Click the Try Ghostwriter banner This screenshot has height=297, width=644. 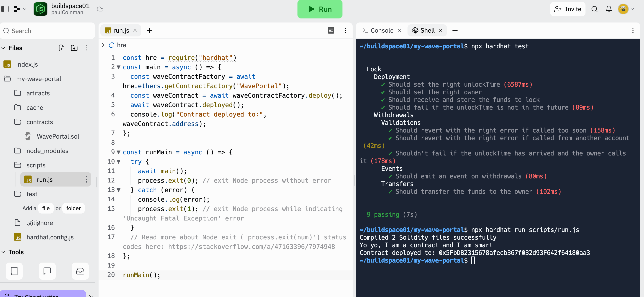(43, 294)
